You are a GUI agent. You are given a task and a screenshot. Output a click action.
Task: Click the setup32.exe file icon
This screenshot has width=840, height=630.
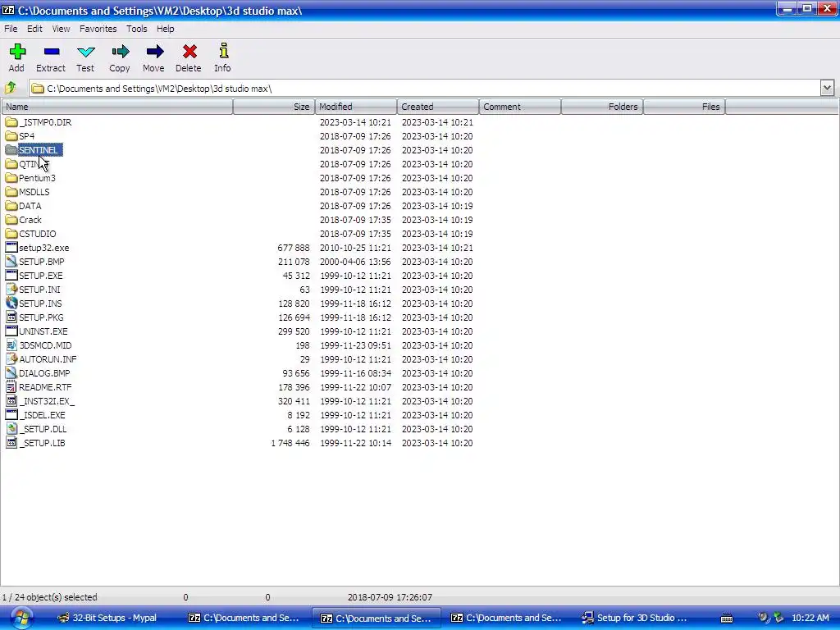11,248
